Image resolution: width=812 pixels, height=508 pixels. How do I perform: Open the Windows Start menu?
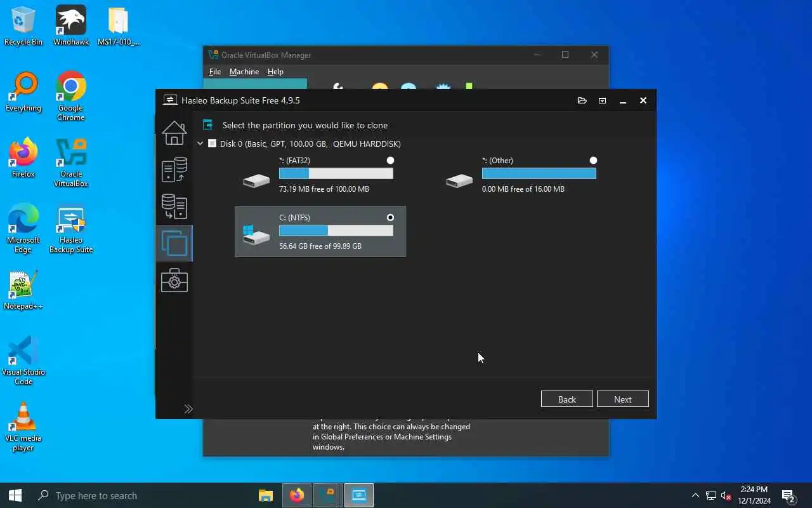pyautogui.click(x=15, y=495)
